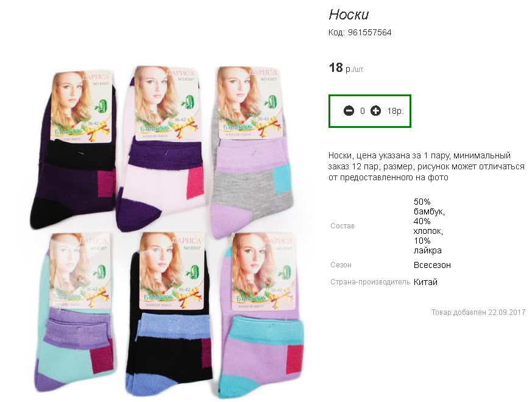Increase quantity with the plus icon
This screenshot has width=532, height=402.
375,111
